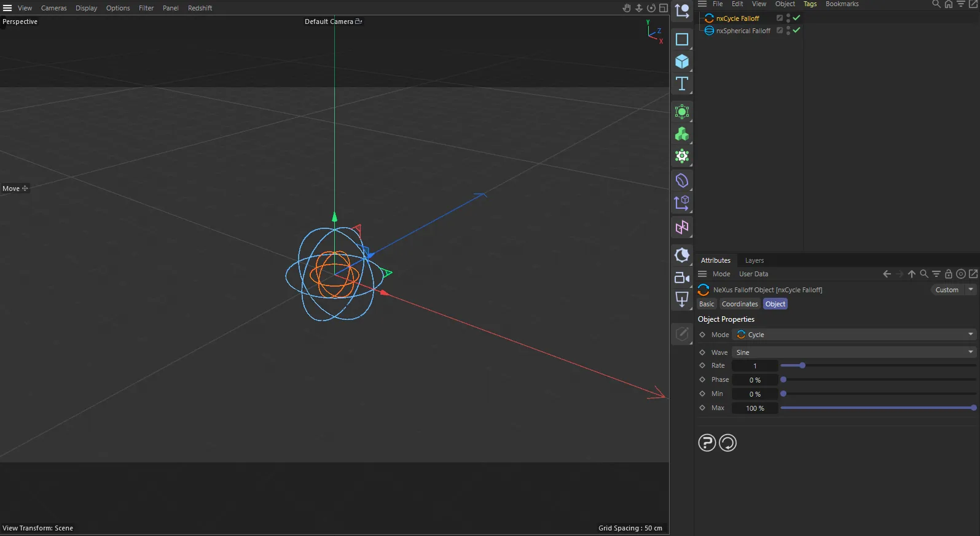
Task: Click the Default Camera label in viewport
Action: coord(329,21)
